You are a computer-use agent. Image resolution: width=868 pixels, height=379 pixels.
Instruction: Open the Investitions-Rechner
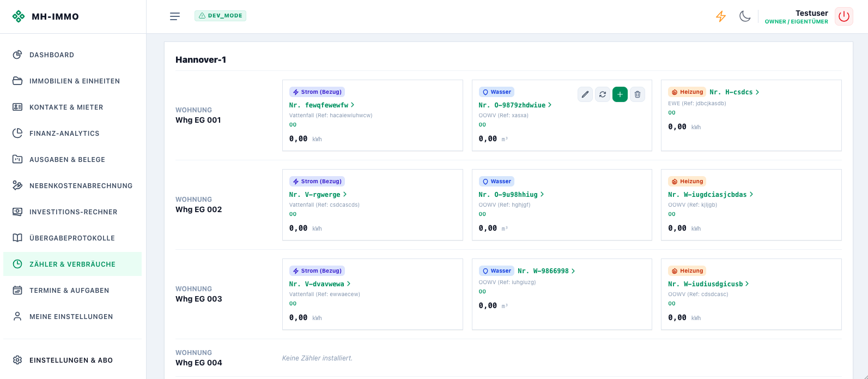point(72,212)
